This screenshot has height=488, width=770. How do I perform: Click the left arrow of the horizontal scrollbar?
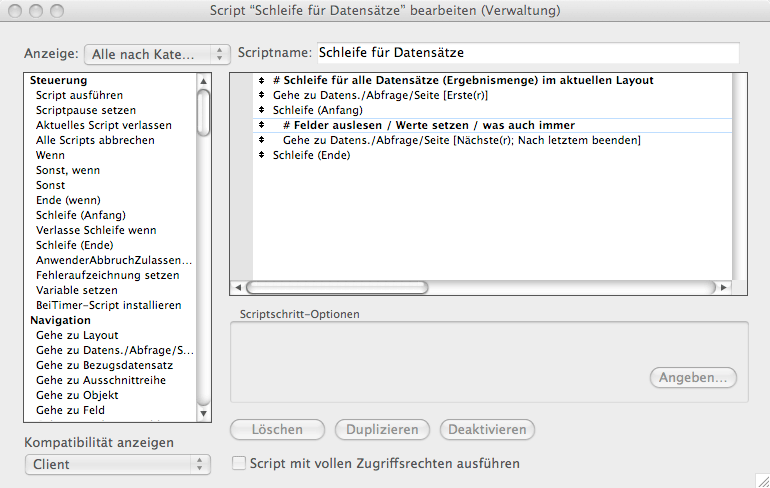(238, 287)
